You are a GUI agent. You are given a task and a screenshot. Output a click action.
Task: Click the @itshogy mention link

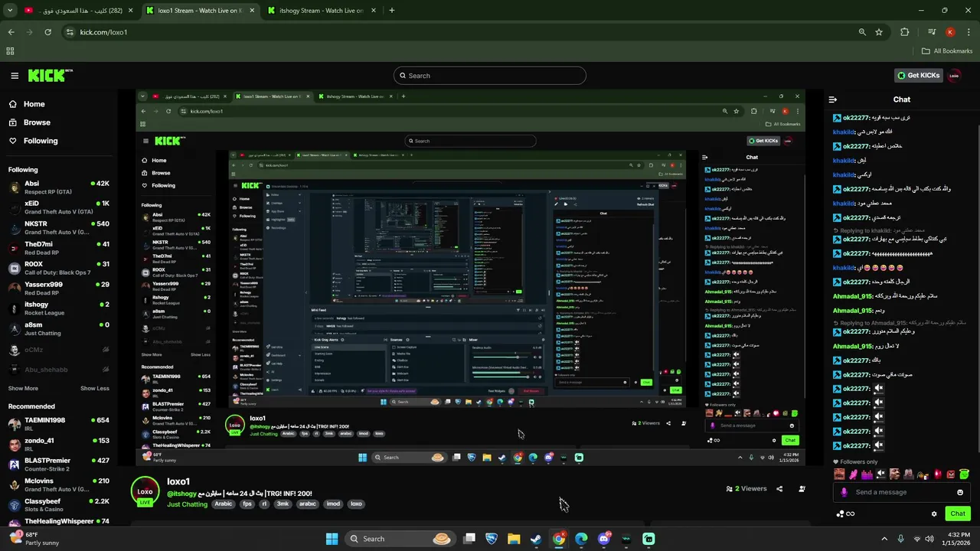coord(182,494)
